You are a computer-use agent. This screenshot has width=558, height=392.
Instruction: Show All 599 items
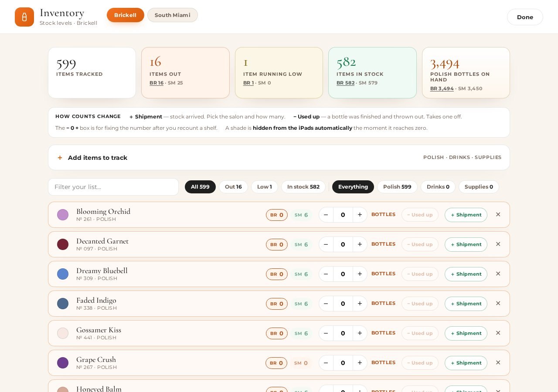pyautogui.click(x=200, y=187)
